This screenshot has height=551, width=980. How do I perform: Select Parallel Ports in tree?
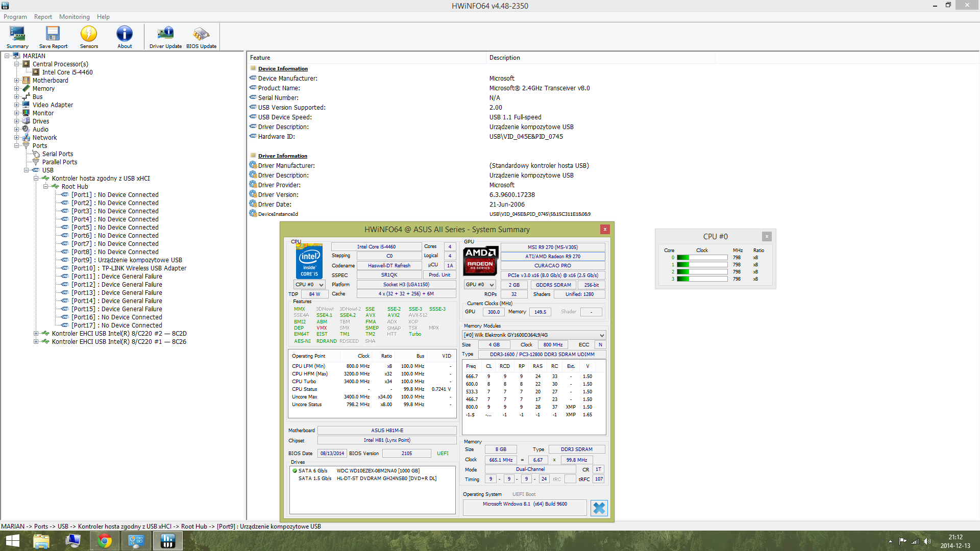click(x=60, y=162)
